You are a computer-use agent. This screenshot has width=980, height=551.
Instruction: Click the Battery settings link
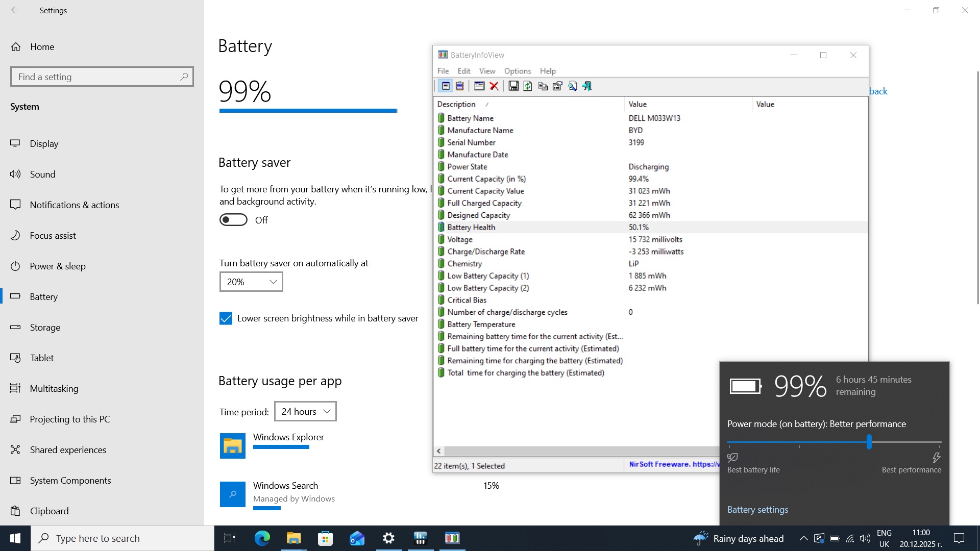click(757, 510)
